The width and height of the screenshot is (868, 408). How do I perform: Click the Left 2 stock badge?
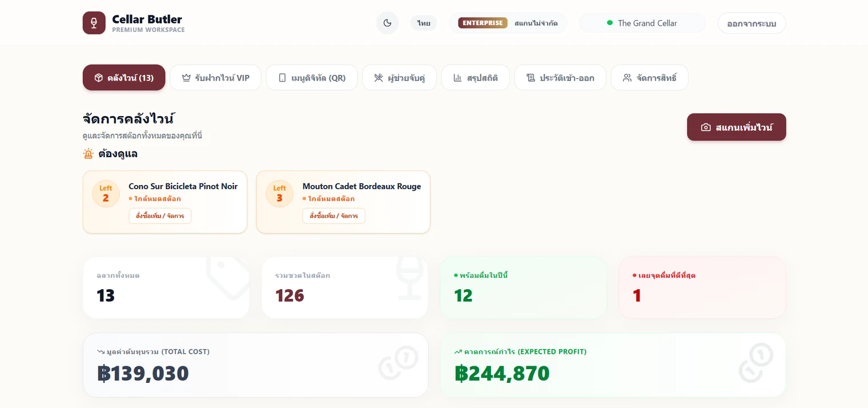click(x=106, y=194)
